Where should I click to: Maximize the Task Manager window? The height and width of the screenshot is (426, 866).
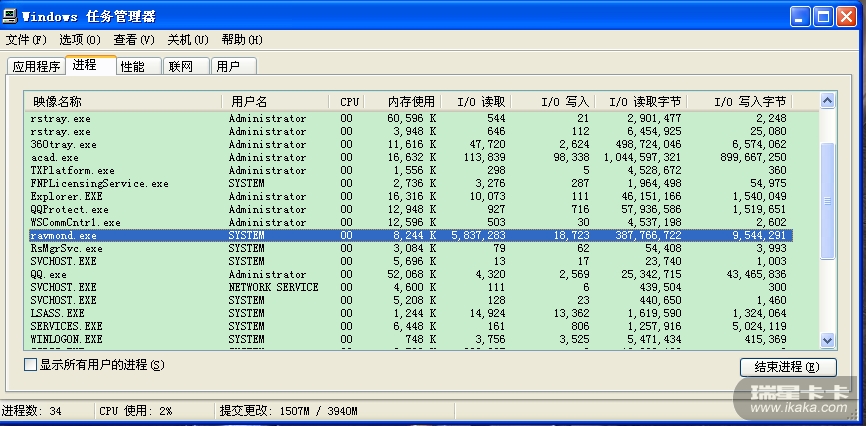click(823, 17)
